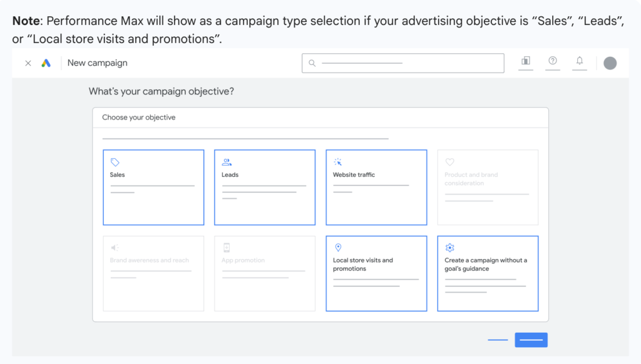Select the Leads objective card
Image resolution: width=641 pixels, height=364 pixels.
point(265,187)
